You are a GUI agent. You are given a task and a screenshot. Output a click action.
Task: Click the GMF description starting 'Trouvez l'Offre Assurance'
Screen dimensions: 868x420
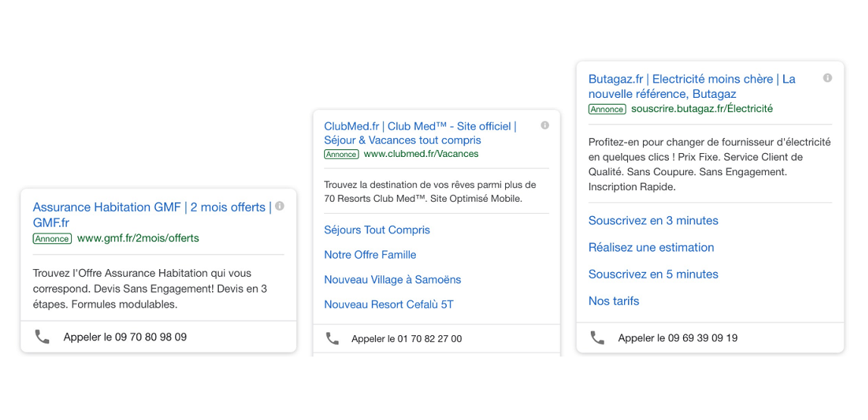[x=150, y=289]
